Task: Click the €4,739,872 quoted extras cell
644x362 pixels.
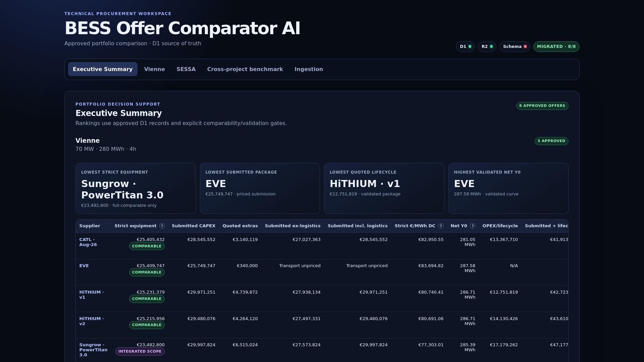Action: [x=245, y=292]
